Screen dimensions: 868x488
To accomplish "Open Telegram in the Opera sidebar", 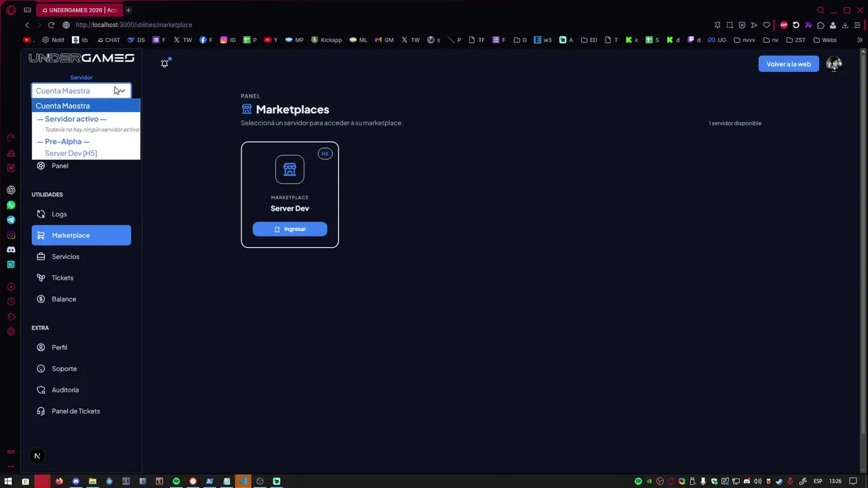I will pyautogui.click(x=11, y=220).
